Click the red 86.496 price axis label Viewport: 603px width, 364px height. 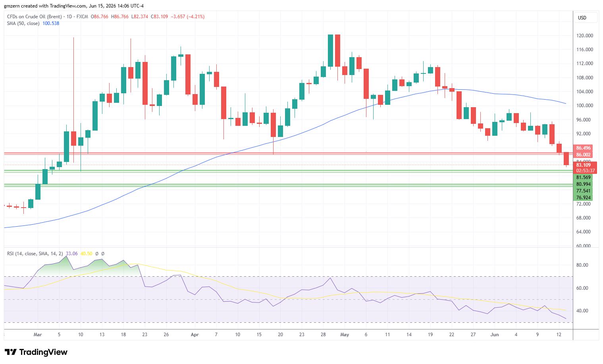tap(584, 148)
